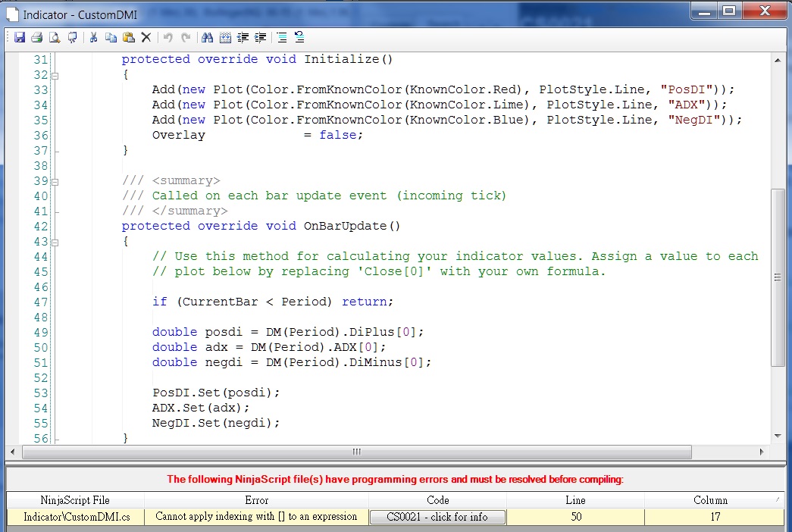Screen dimensions: 792x532
Task: Redo the last undone edit
Action: [x=186, y=37]
